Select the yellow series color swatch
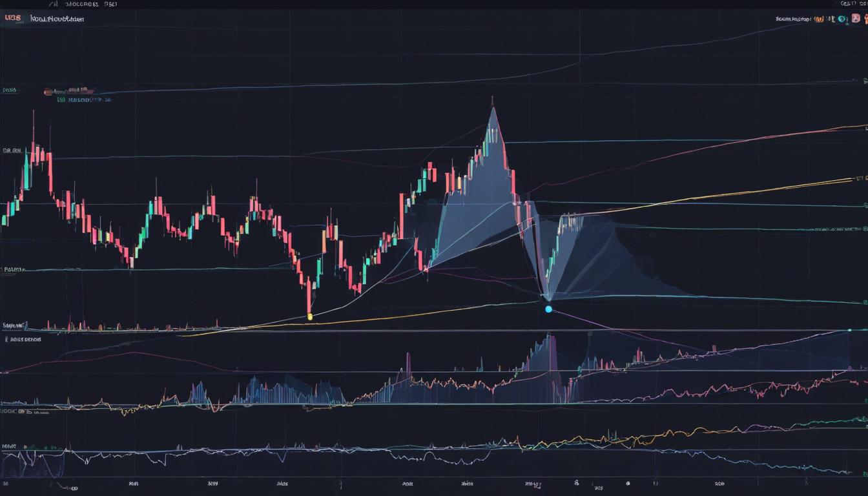This screenshot has height=496, width=868. (311, 316)
